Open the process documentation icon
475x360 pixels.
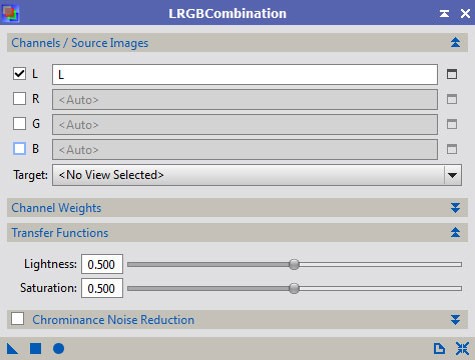[x=439, y=349]
